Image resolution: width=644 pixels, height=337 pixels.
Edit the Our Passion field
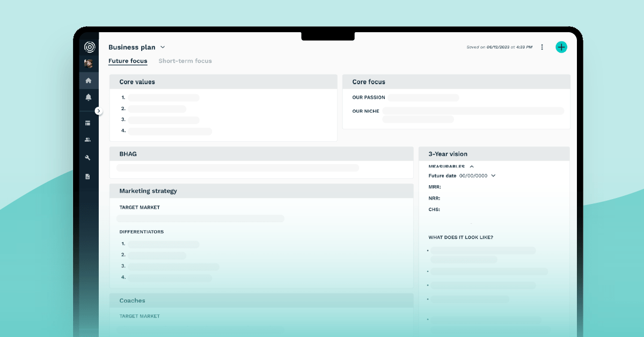(423, 98)
